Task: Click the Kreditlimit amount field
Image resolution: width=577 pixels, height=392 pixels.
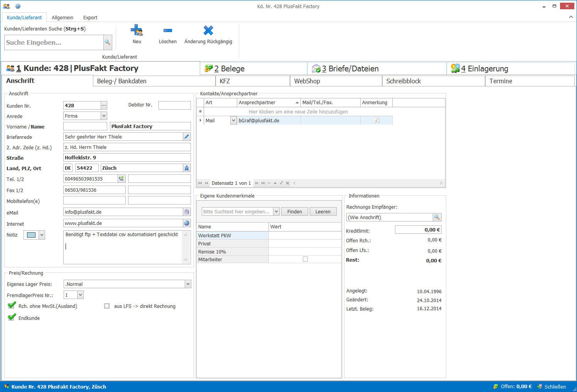Action: [x=418, y=230]
